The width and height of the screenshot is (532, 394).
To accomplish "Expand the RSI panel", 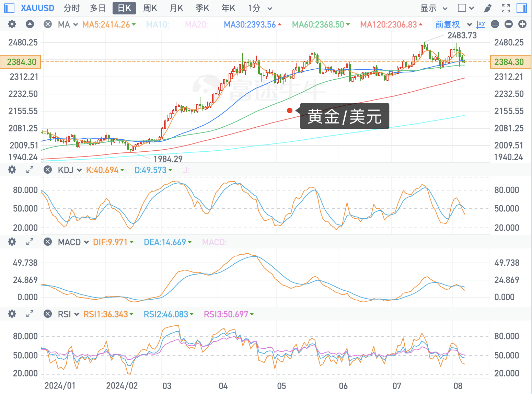I will 30,314.
